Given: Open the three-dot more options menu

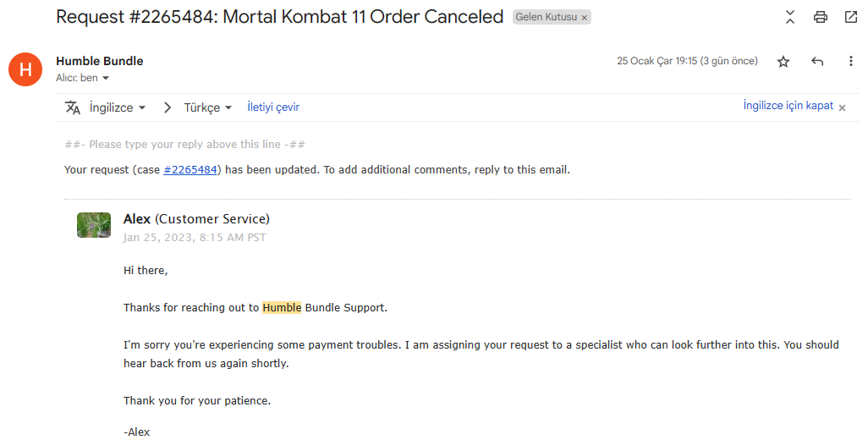Looking at the screenshot, I should 850,62.
